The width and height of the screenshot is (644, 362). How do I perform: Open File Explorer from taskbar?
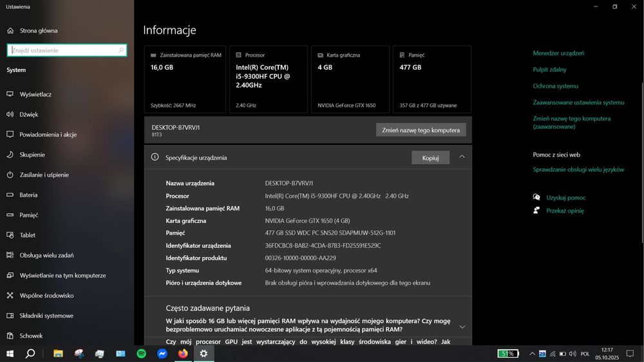(59, 354)
